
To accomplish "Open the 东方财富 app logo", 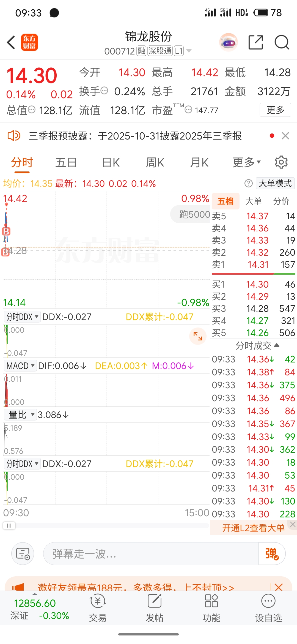I will click(29, 42).
